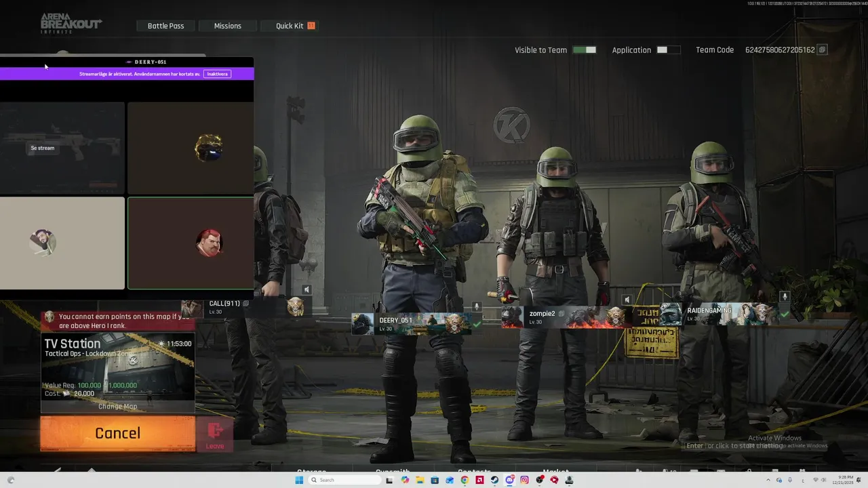Image resolution: width=868 pixels, height=488 pixels.
Task: Open File Explorer from the taskbar
Action: click(420, 480)
